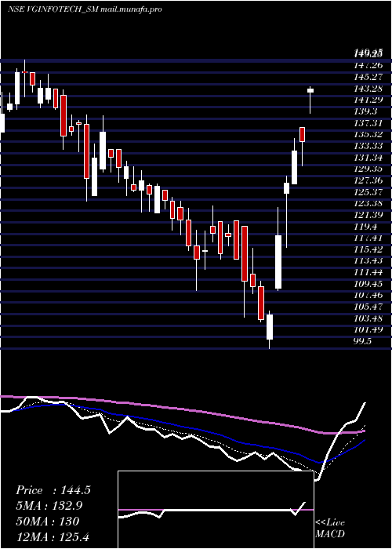This screenshot has height=549, width=392.
Task: Click the 129.35 price axis label
Action: [x=368, y=169]
